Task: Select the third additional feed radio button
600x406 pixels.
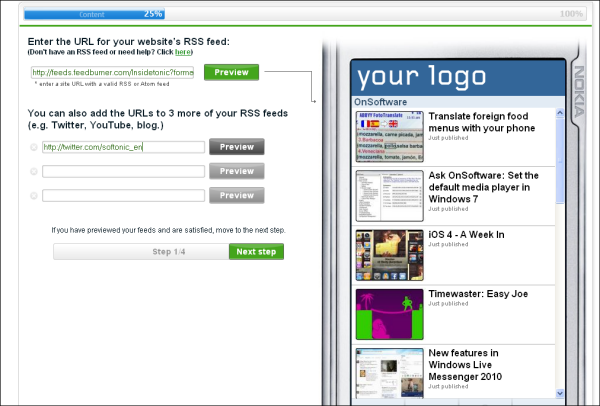Action: tap(34, 196)
